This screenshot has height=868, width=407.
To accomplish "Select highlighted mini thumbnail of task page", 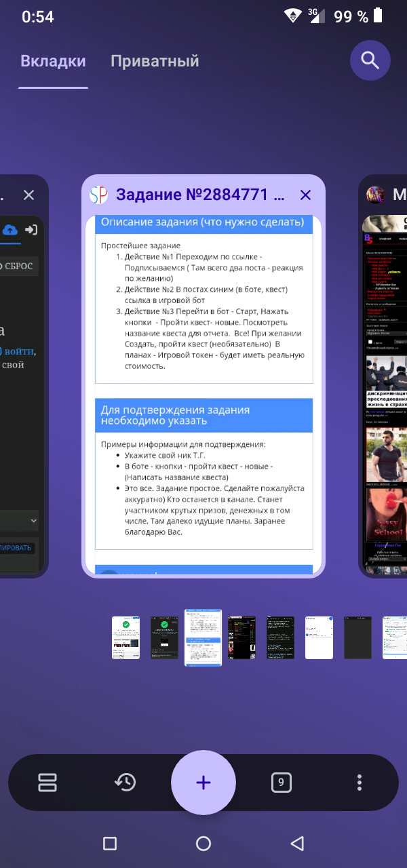I will tap(203, 637).
